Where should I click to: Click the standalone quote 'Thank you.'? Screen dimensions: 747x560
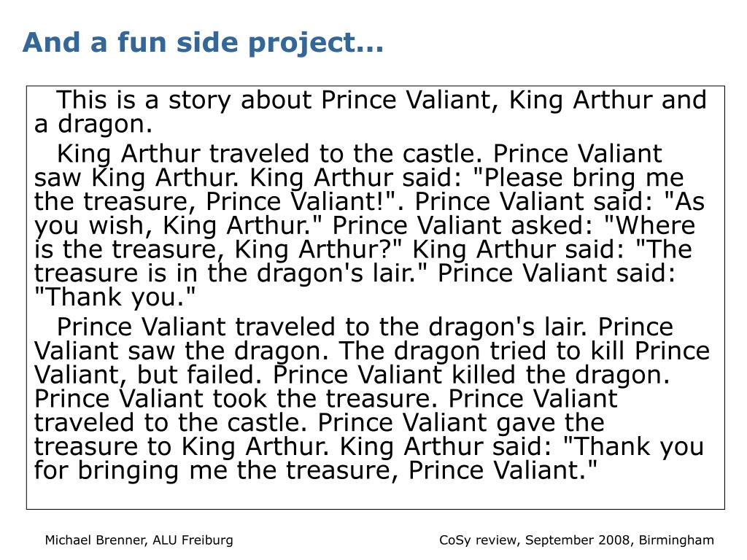tap(115, 297)
